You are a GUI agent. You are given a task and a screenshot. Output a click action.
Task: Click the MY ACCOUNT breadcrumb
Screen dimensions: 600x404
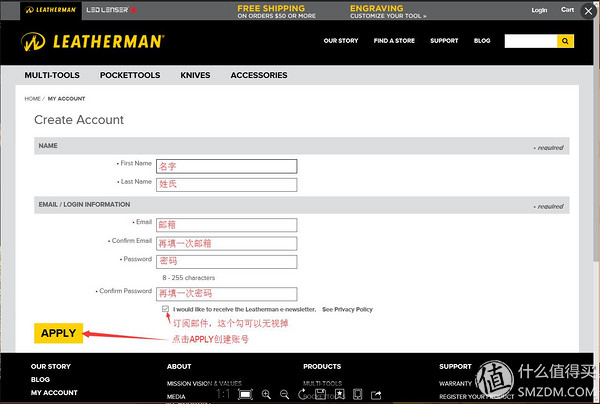[x=66, y=99]
